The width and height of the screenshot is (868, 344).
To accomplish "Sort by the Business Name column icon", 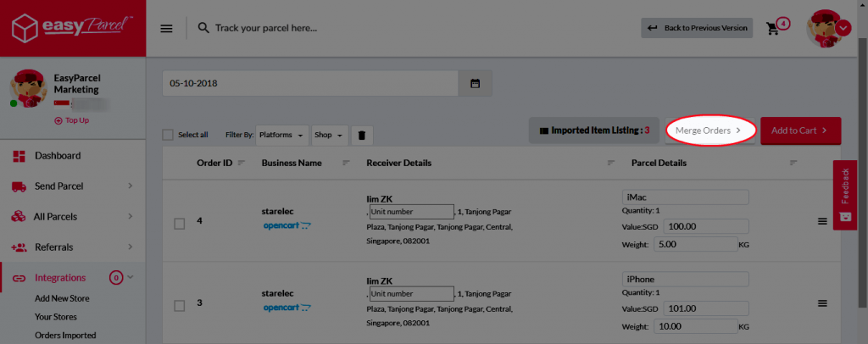I will 346,164.
